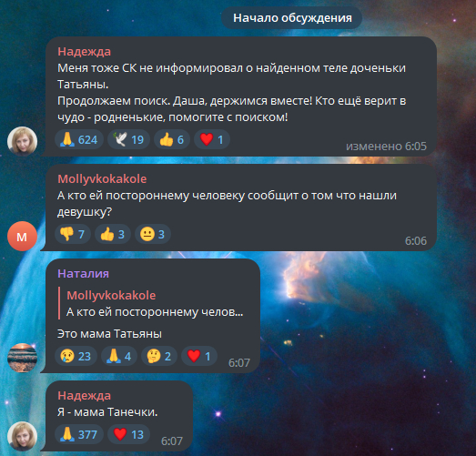Click praying hands reaction showing 4
The height and width of the screenshot is (456, 476).
click(119, 356)
